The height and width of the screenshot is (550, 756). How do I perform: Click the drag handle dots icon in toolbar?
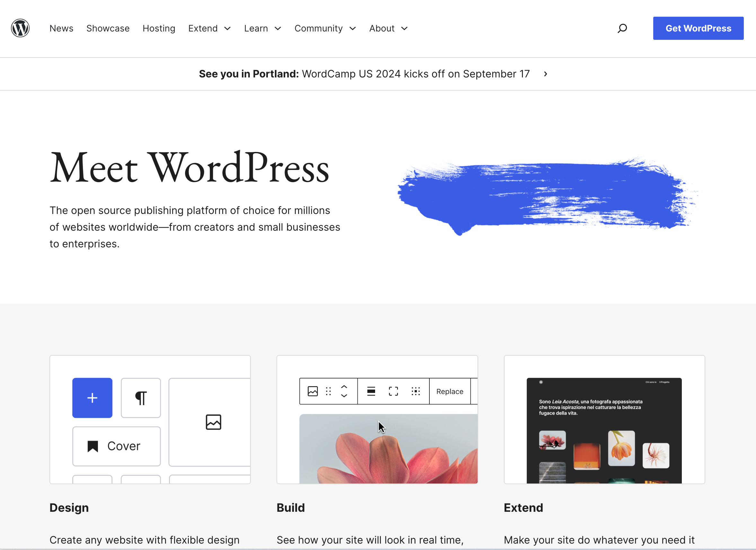click(x=328, y=391)
